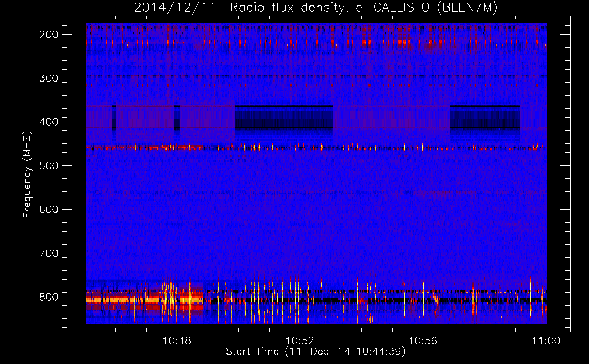Image resolution: width=589 pixels, height=364 pixels.
Task: Click the plot title "Radio flux density, e-CALLISTO (BLEN7M)"
Action: pyautogui.click(x=363, y=7)
